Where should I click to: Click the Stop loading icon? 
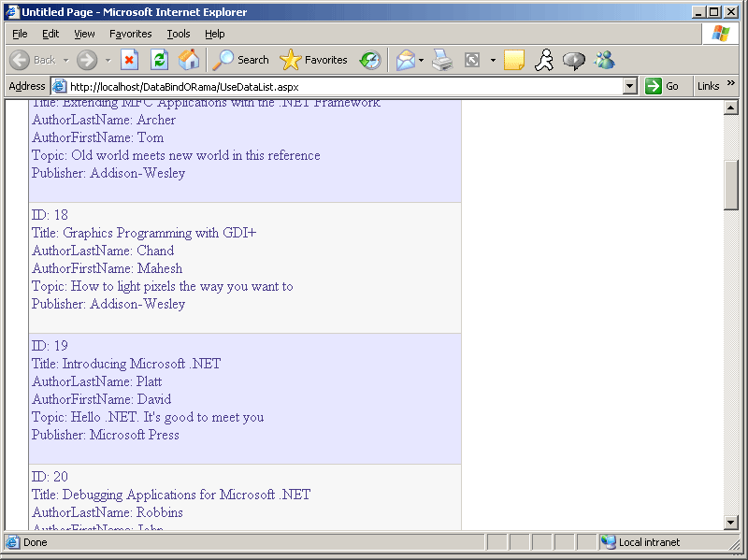point(130,60)
